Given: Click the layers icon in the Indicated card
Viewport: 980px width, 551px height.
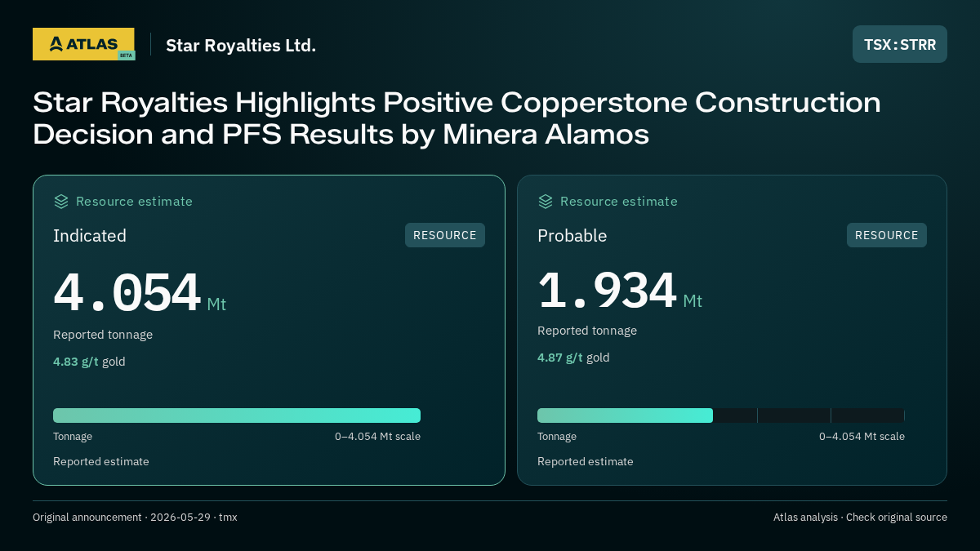Looking at the screenshot, I should pyautogui.click(x=61, y=202).
